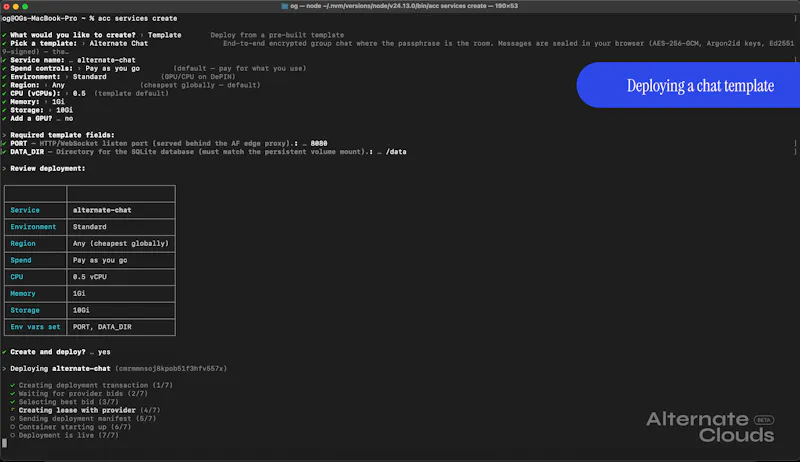
Task: Click 'Deploy from a pre-built template' hint
Action: pos(277,35)
